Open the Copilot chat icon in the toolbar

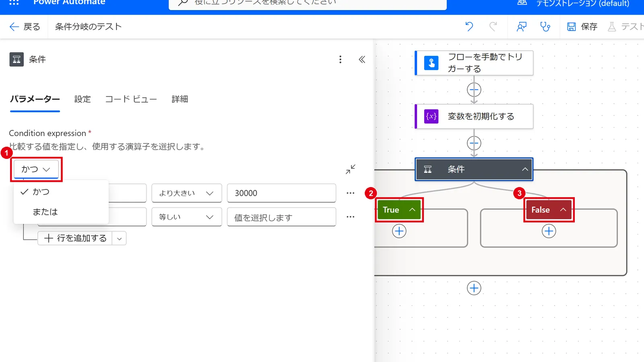(x=522, y=27)
